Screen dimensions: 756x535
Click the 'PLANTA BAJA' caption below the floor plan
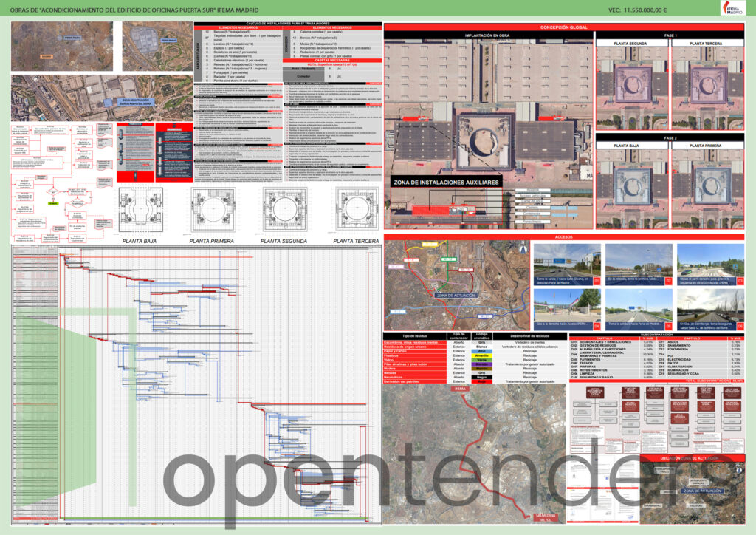[x=139, y=241]
